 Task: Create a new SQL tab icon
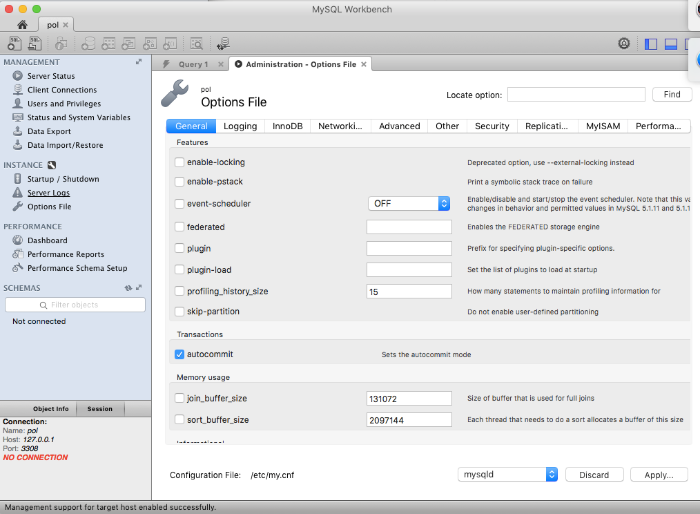click(x=14, y=43)
